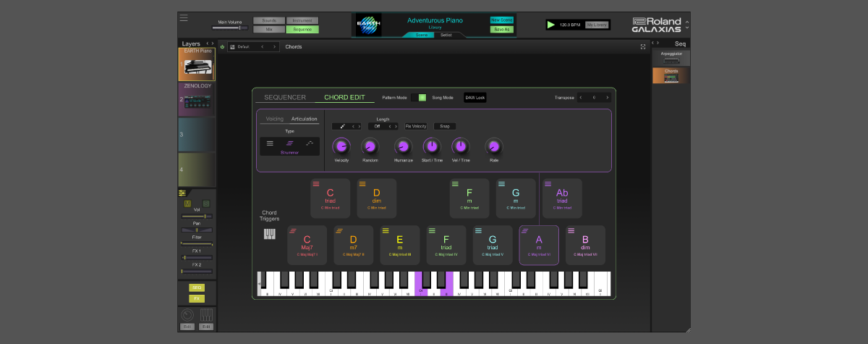This screenshot has width=868, height=344.
Task: Click the mixer sliders icon in Layers panel
Action: [x=182, y=193]
